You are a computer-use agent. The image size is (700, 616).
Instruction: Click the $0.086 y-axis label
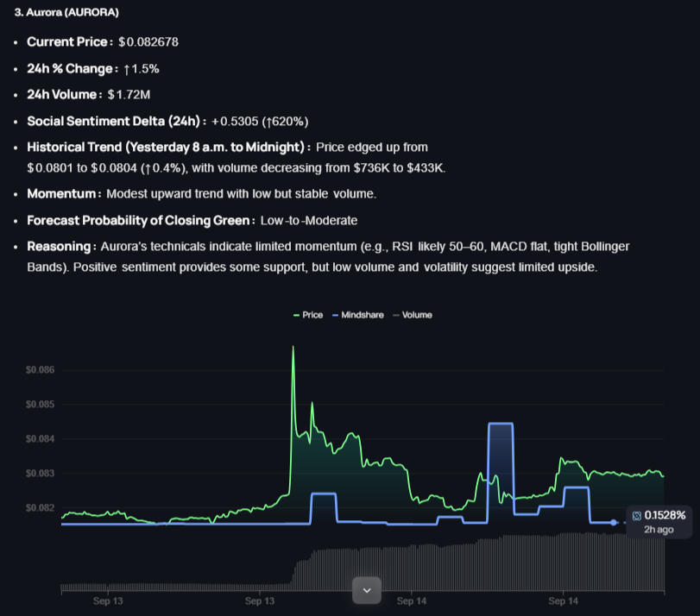pos(41,370)
